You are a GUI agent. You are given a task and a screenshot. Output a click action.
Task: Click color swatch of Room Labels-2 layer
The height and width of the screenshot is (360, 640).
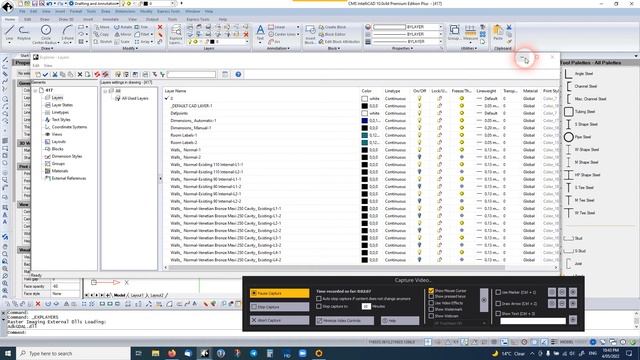point(364,142)
